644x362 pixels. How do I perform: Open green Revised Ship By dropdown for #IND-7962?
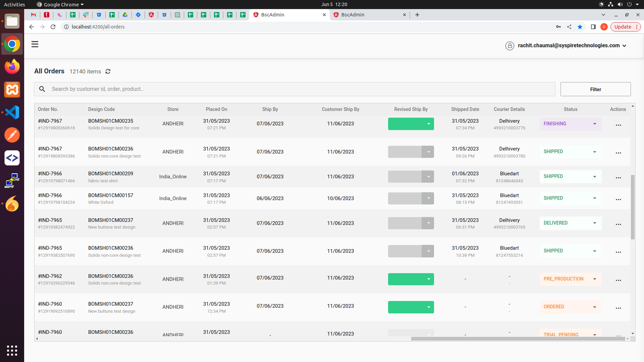click(x=411, y=279)
